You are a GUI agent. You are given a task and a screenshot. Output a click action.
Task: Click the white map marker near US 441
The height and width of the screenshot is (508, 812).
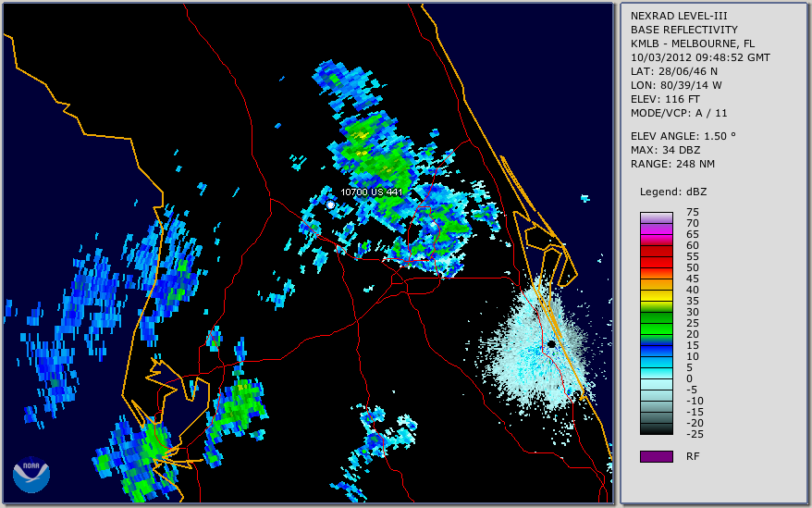click(x=330, y=205)
